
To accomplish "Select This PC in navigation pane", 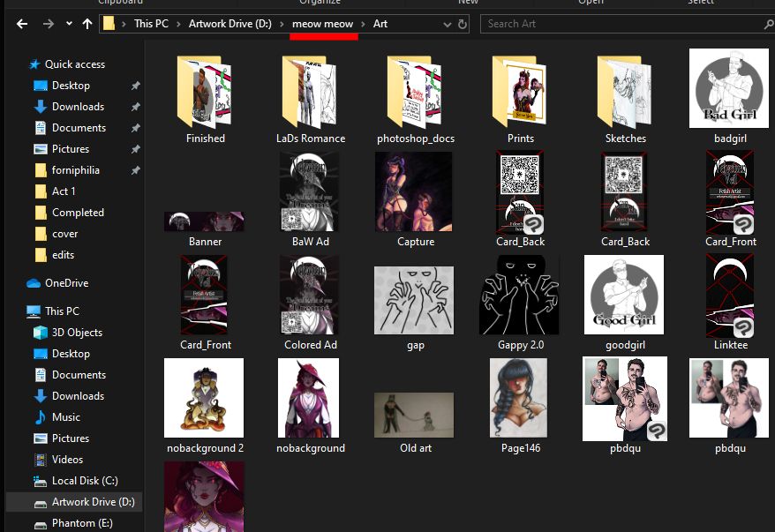I will [x=62, y=311].
